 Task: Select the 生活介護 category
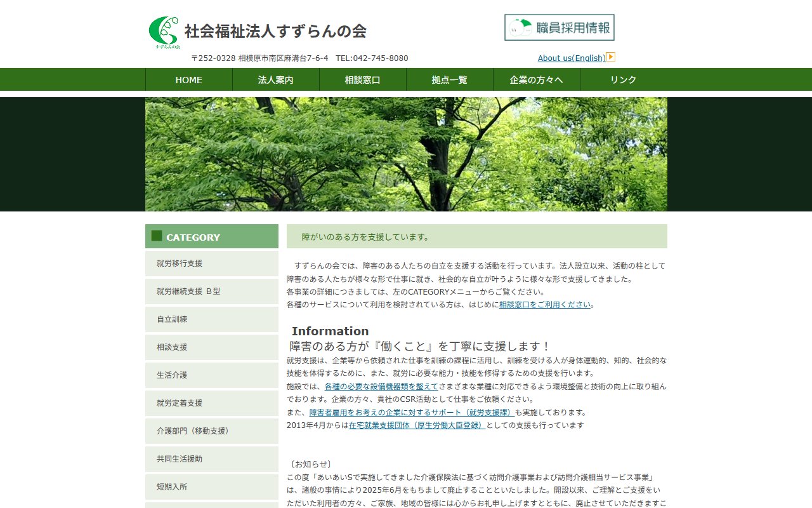[212, 375]
